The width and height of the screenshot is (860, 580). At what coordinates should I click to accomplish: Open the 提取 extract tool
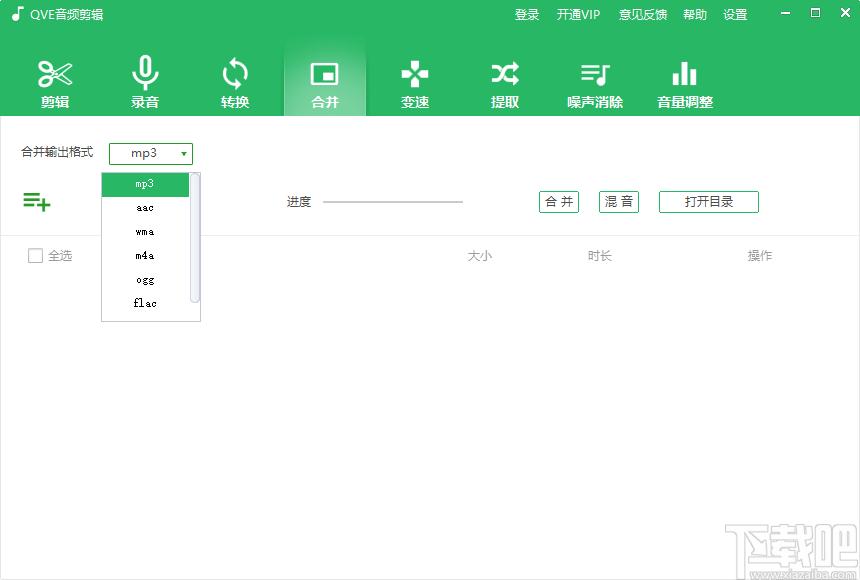505,83
